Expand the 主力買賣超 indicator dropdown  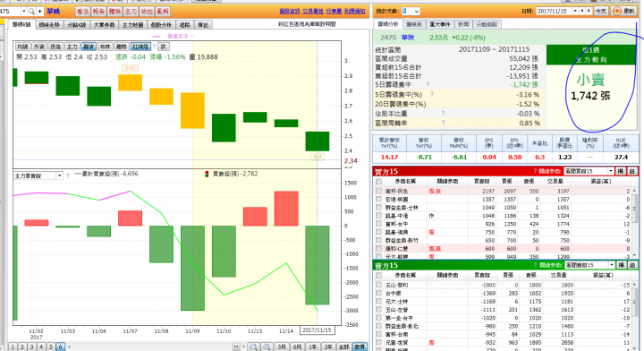[59, 175]
